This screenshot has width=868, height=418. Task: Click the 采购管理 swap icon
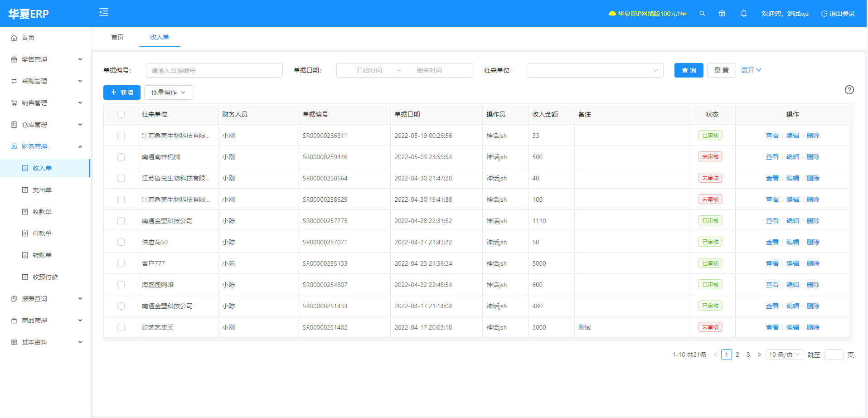pos(14,81)
